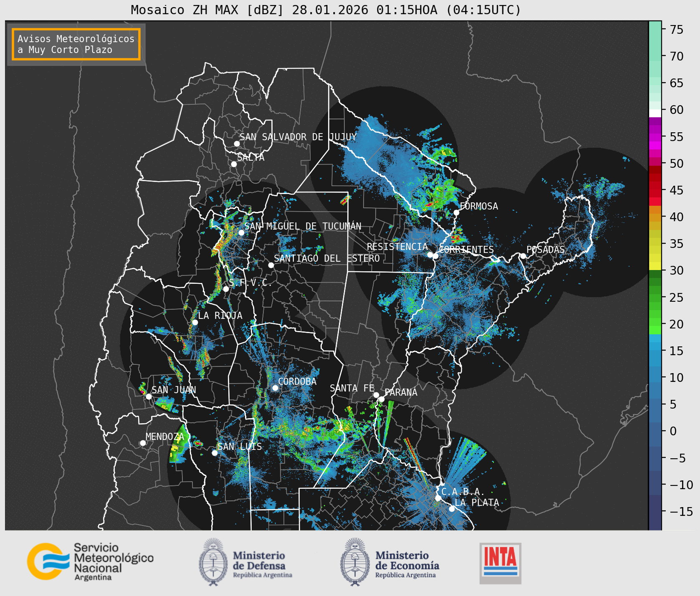Click the Mendoza city dot
700x596 pixels.
tap(143, 443)
